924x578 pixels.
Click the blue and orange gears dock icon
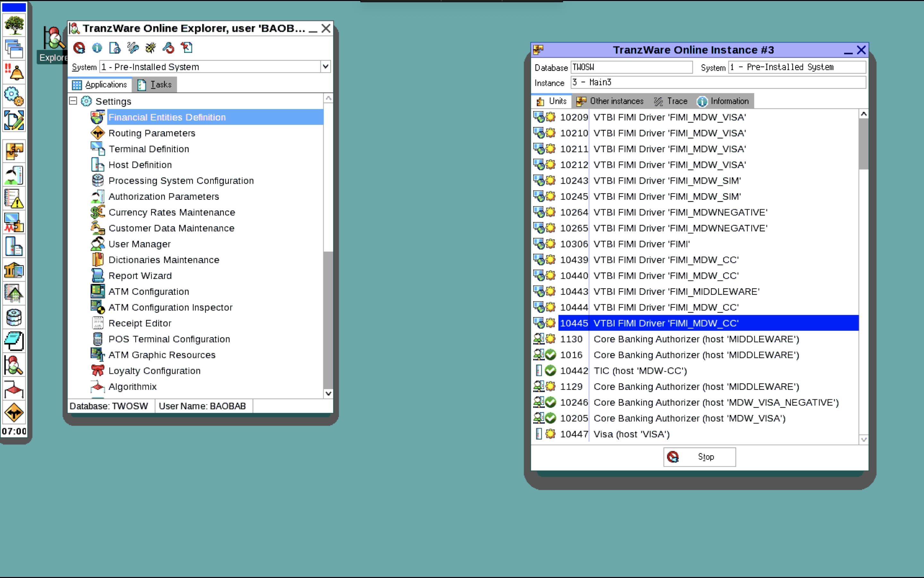coord(14,96)
